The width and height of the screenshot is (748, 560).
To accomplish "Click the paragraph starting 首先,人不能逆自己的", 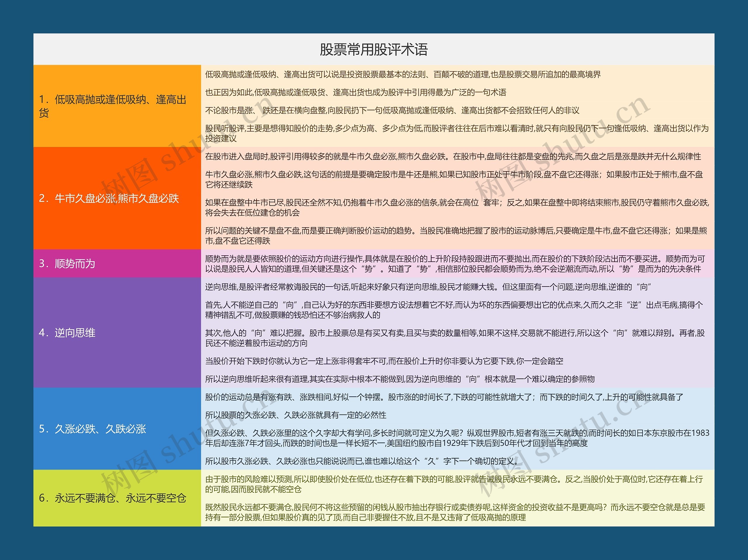I will point(454,310).
